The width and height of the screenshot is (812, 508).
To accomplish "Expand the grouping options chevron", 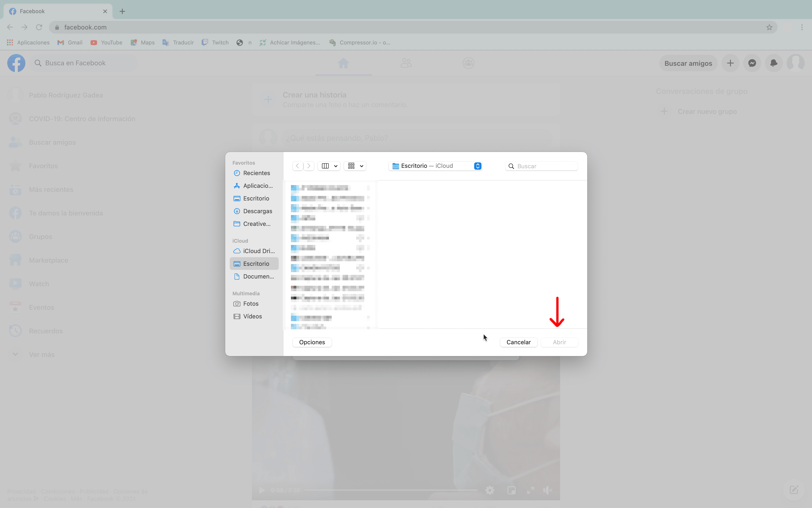I will (361, 166).
